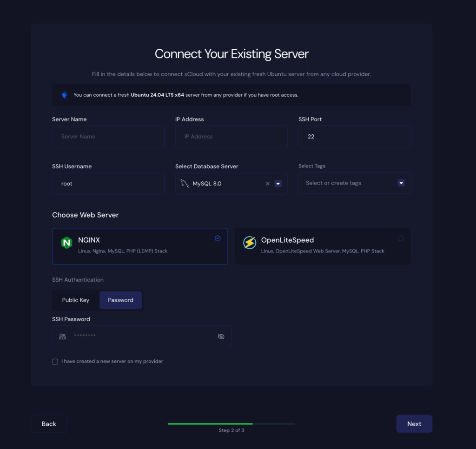Toggle SSH password visibility eye icon
The image size is (476, 449).
click(221, 337)
